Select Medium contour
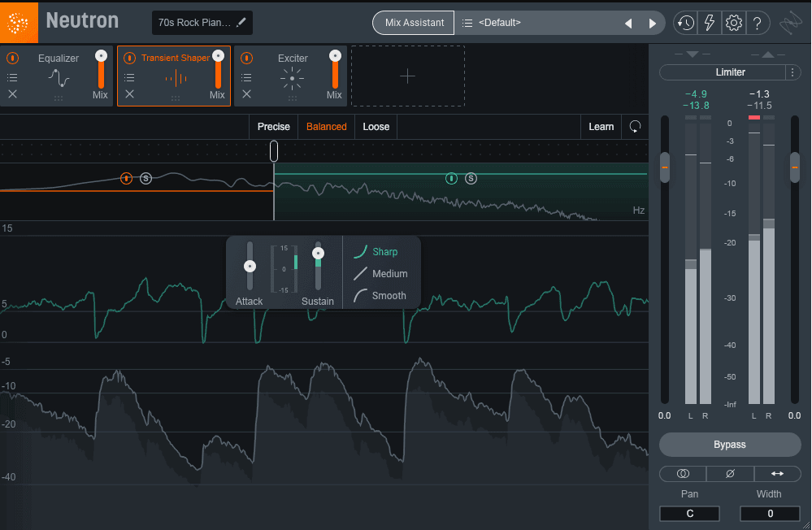812x530 pixels. click(x=380, y=274)
